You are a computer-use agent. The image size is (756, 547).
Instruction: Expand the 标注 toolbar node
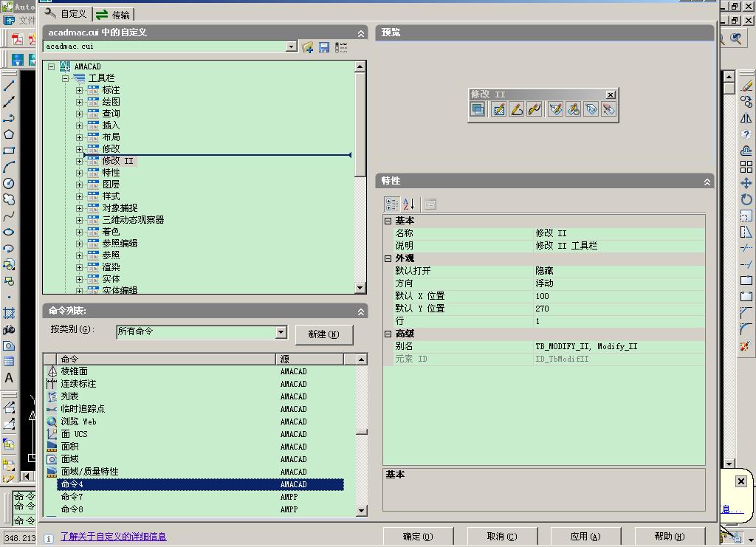pyautogui.click(x=80, y=90)
